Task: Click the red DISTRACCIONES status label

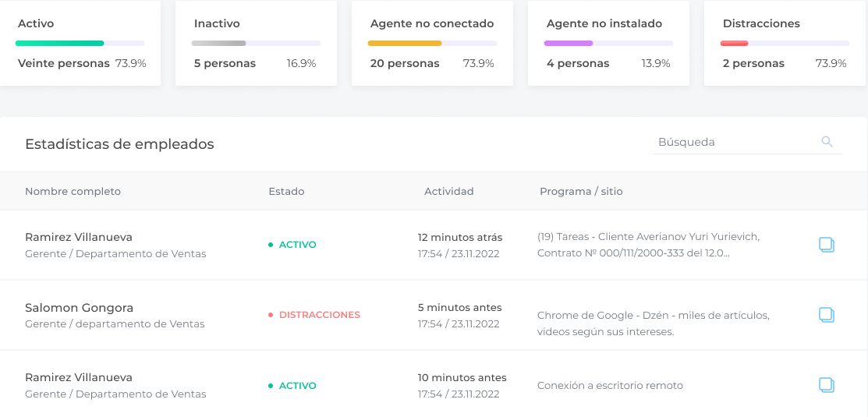Action: click(x=320, y=315)
